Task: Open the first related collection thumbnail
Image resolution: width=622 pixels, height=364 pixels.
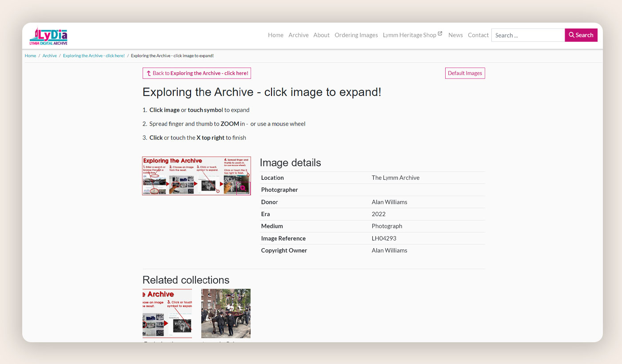Action: click(x=167, y=313)
